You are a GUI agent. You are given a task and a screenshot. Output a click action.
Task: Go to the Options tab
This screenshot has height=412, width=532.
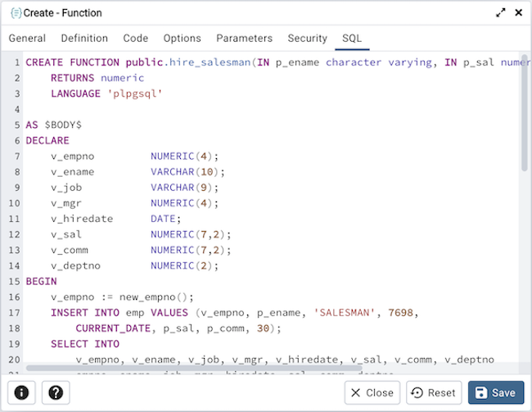pyautogui.click(x=182, y=38)
